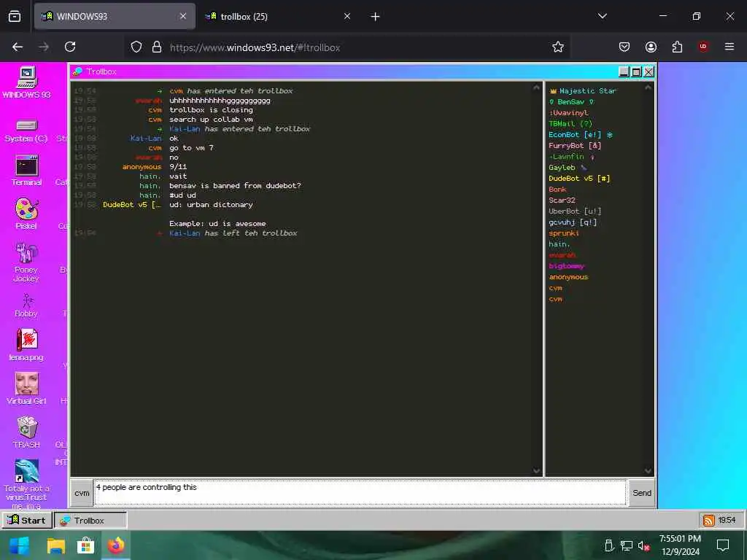Viewport: 747px width, 560px height.
Task: Open the System (C) drive icon
Action: pyautogui.click(x=27, y=131)
